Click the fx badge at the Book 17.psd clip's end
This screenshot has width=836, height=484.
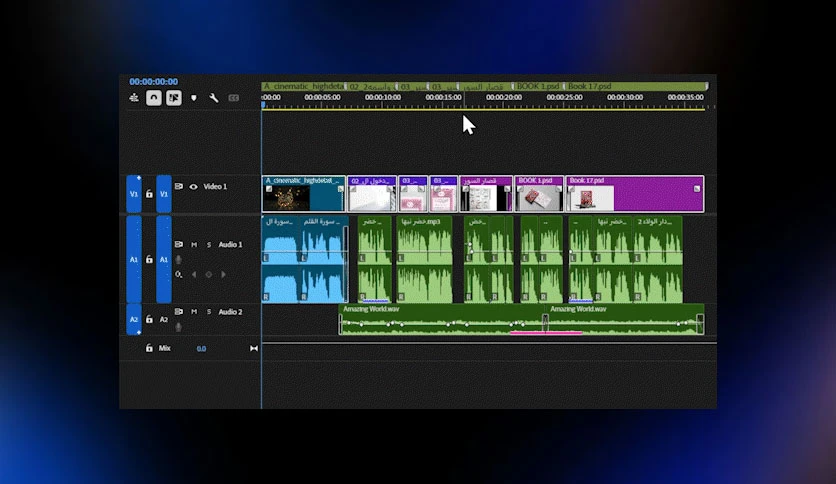[697, 189]
